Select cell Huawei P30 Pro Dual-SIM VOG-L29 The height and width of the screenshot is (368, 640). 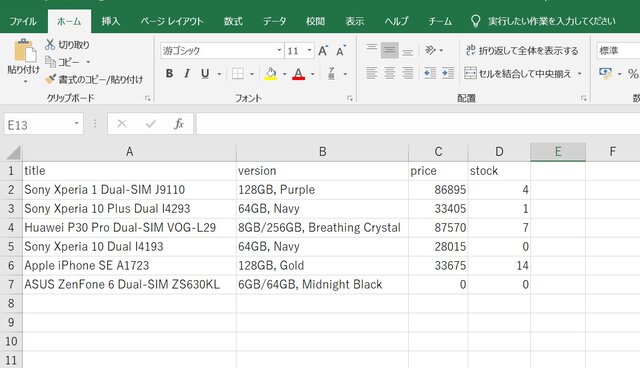pyautogui.click(x=129, y=228)
